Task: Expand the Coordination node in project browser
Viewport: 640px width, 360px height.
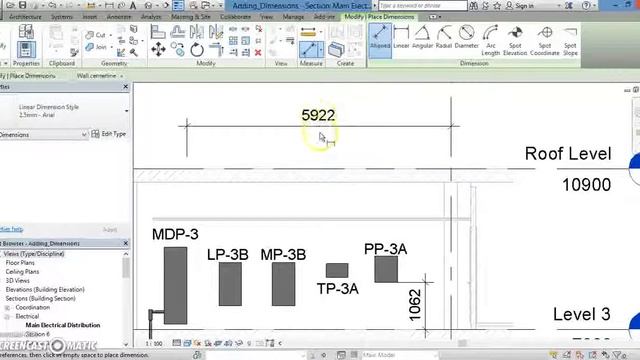Action: click(7, 308)
